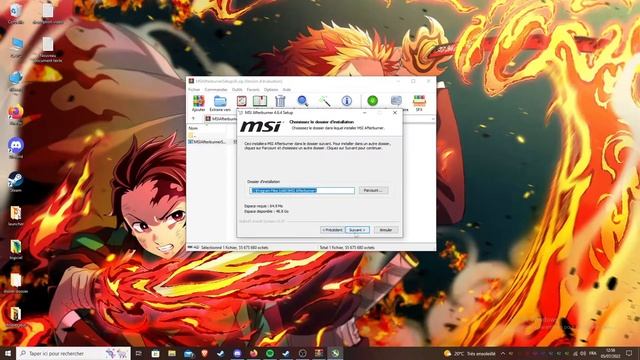Viewport: 640px width, 360px height.
Task: Click Parcourir to choose another folder
Action: pyautogui.click(x=373, y=190)
